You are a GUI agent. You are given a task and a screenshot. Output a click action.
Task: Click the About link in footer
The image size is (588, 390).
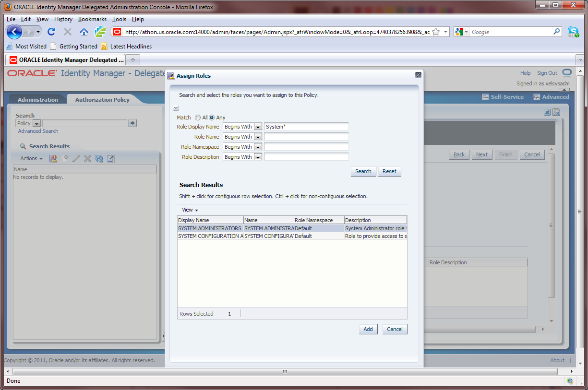click(557, 360)
